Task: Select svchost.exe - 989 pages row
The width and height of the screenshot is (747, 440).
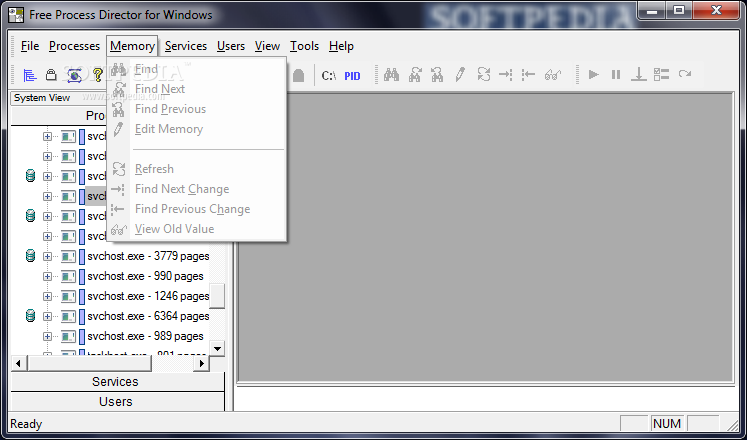Action: pos(145,336)
